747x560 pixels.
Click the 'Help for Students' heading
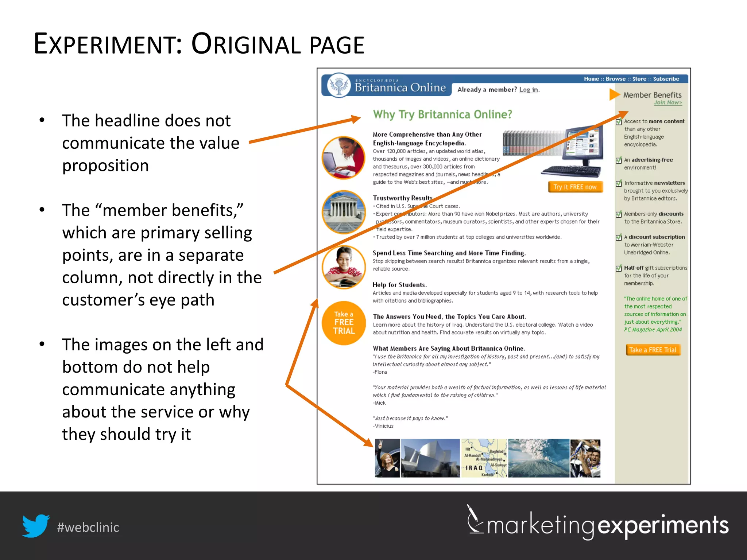click(x=399, y=285)
